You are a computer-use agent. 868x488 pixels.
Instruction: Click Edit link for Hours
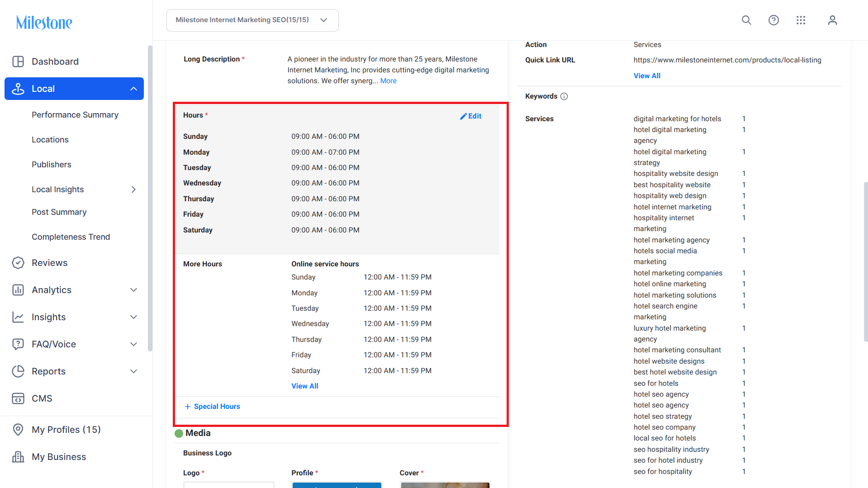click(475, 116)
